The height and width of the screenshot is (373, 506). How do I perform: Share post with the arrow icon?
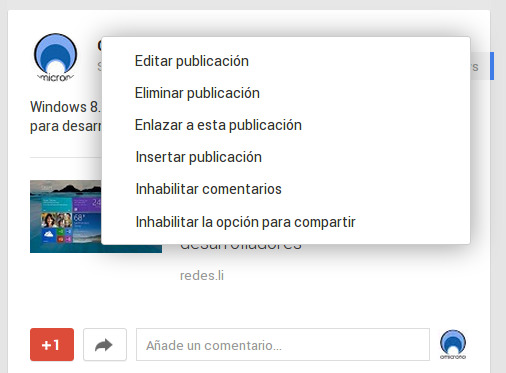105,345
